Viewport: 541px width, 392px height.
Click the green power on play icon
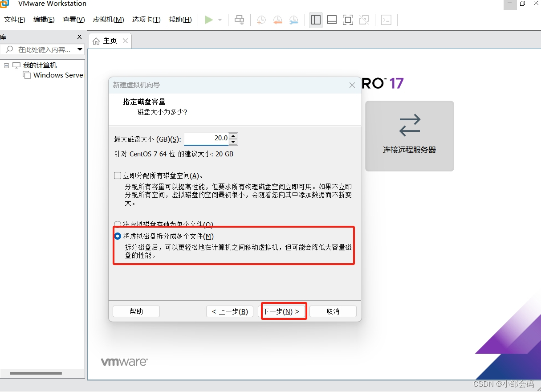(x=208, y=20)
